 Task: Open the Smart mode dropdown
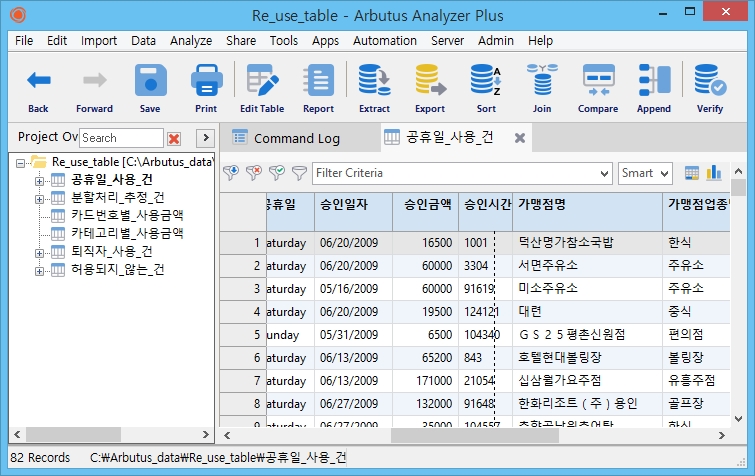coord(645,173)
